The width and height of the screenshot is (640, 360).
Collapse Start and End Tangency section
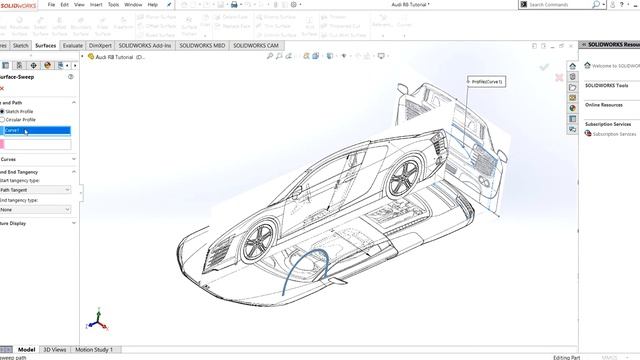click(74, 172)
